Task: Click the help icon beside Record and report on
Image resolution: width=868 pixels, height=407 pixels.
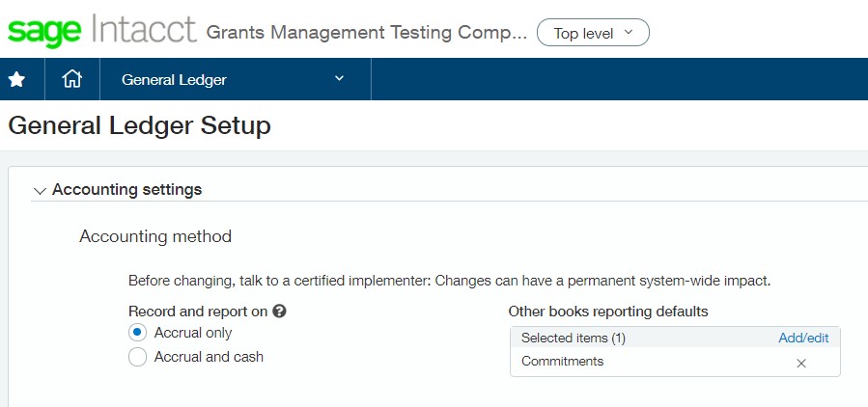Action: pos(280,312)
